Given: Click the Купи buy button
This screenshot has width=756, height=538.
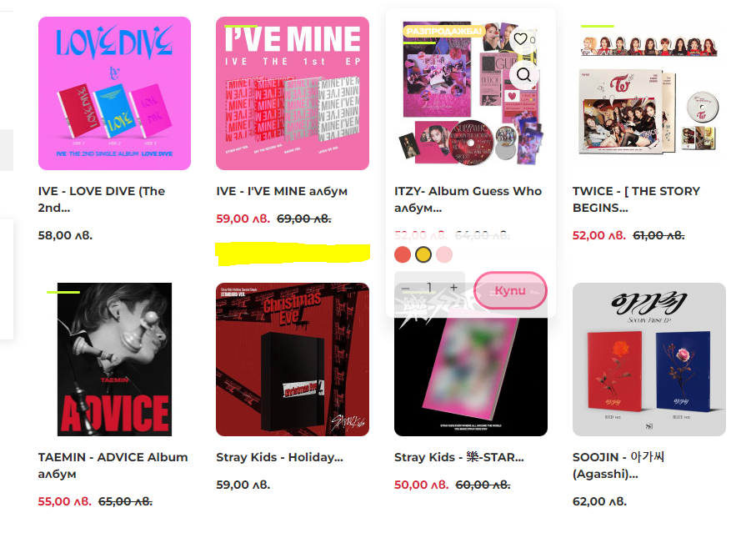Looking at the screenshot, I should 510,290.
